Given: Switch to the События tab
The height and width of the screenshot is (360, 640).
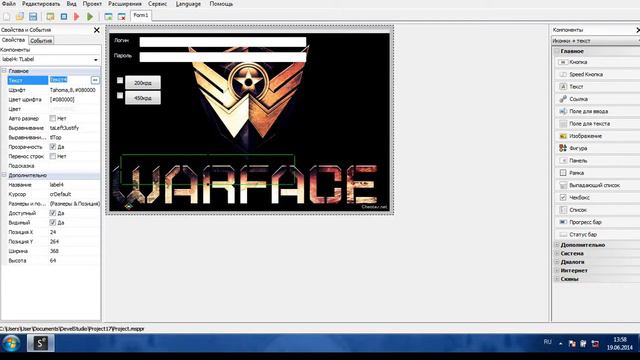Looking at the screenshot, I should 41,40.
